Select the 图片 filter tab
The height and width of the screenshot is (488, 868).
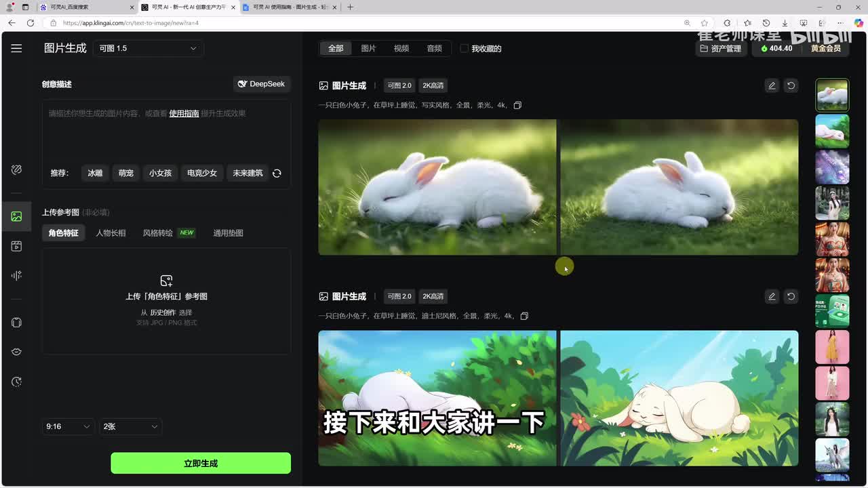(368, 48)
